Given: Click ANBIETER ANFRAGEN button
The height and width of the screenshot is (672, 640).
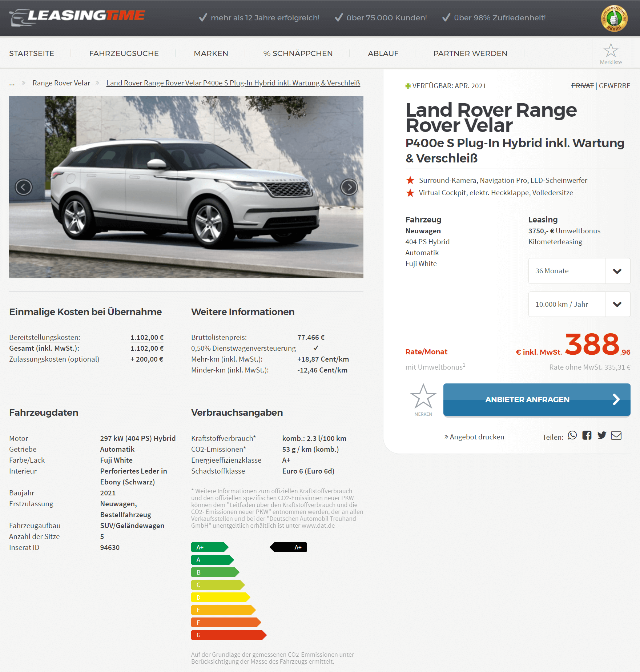Looking at the screenshot, I should 537,400.
